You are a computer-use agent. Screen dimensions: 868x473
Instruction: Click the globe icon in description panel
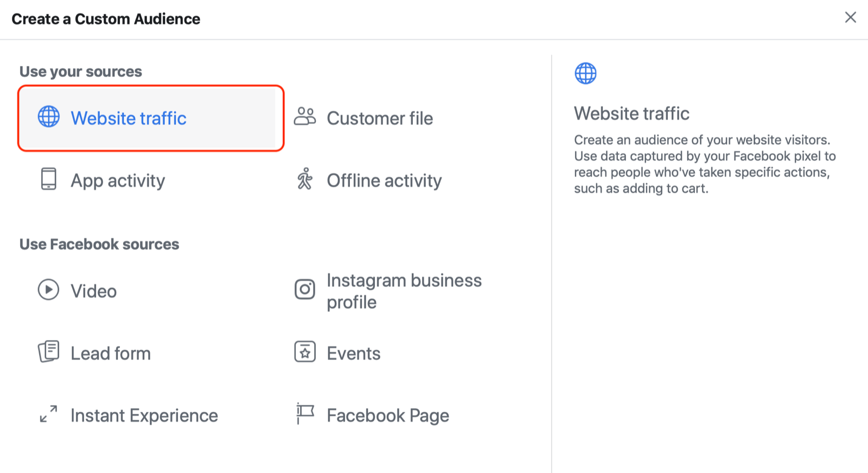[585, 73]
